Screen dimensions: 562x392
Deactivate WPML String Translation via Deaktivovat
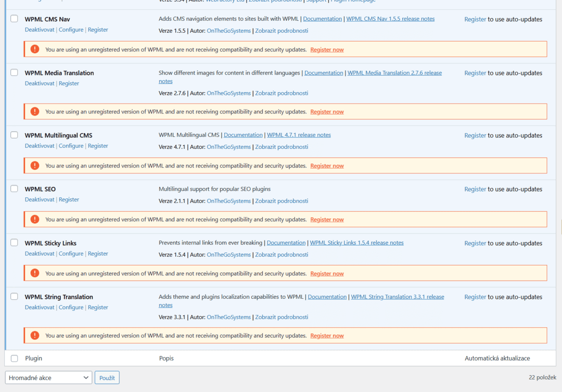40,307
